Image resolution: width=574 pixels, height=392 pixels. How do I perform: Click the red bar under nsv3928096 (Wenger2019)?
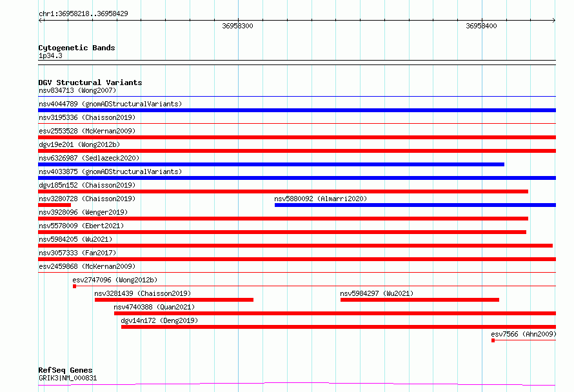click(283, 219)
